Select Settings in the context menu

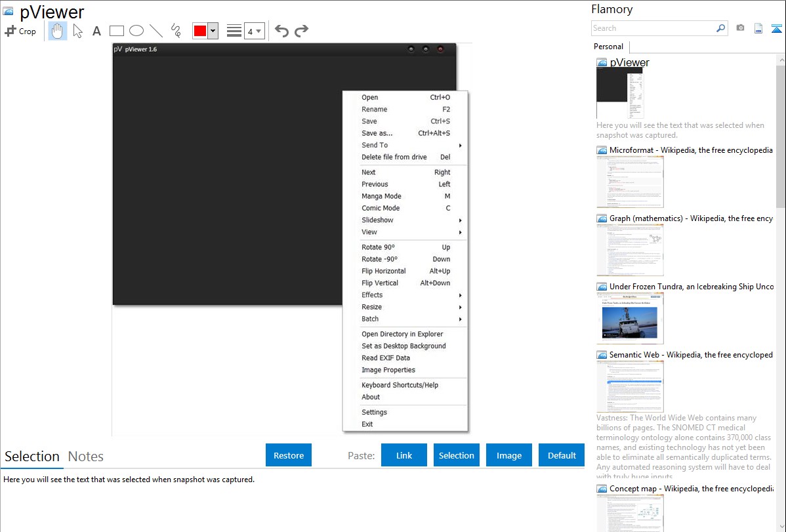[405, 412]
